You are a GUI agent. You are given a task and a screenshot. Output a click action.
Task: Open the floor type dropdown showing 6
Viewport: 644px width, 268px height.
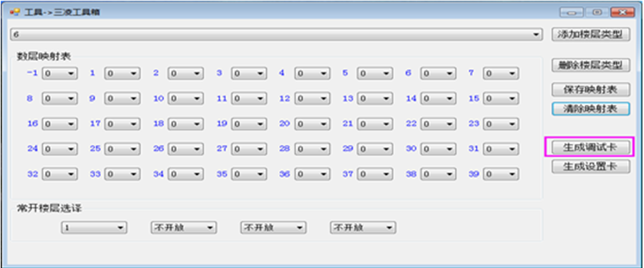pos(276,35)
